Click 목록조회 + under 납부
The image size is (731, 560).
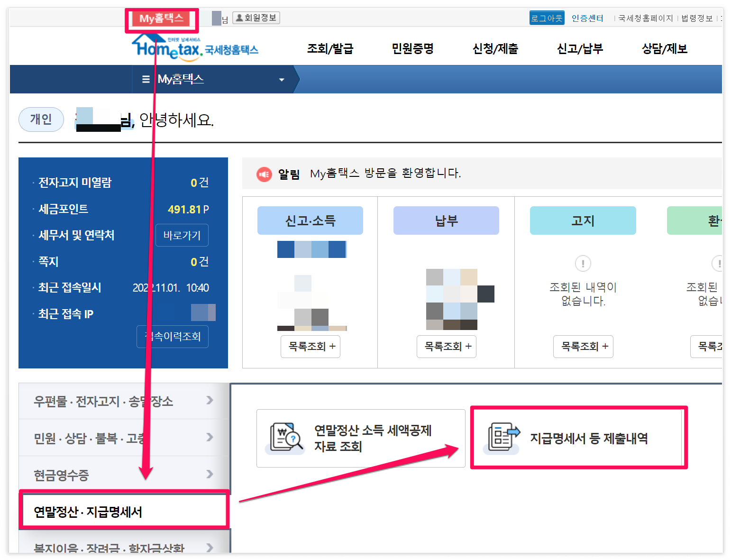[x=447, y=347]
